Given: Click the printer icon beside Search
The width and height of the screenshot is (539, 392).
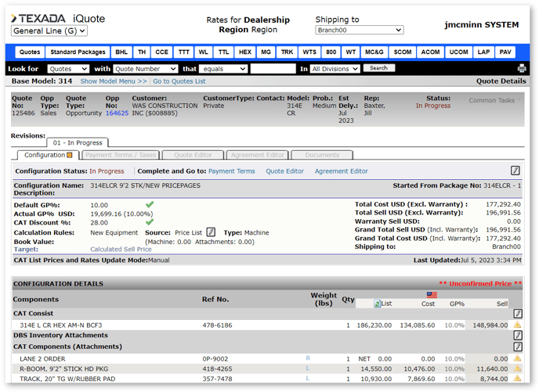Looking at the screenshot, I should pos(522,69).
